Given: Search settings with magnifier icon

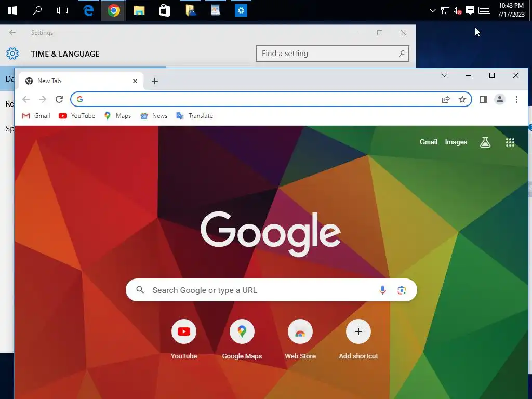Looking at the screenshot, I should tap(402, 54).
